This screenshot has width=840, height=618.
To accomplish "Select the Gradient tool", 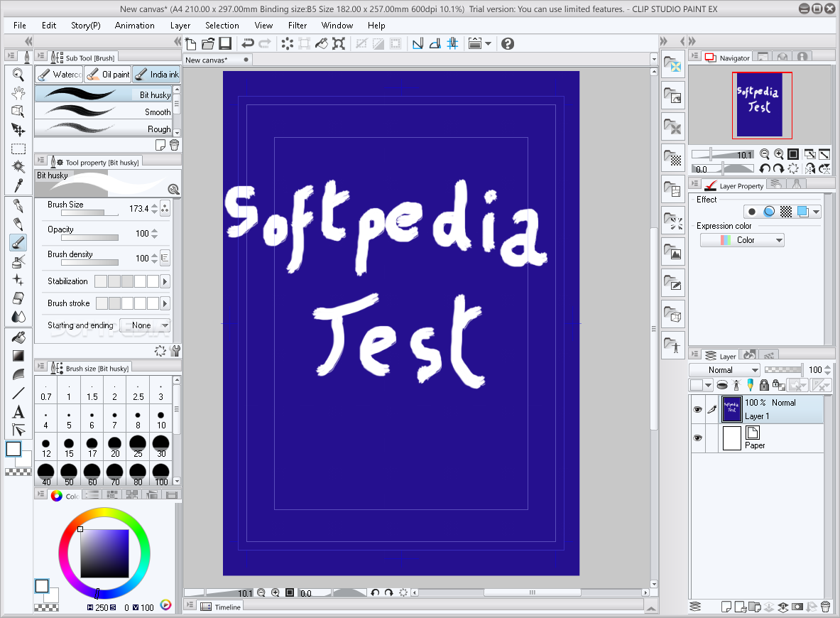I will (x=18, y=356).
